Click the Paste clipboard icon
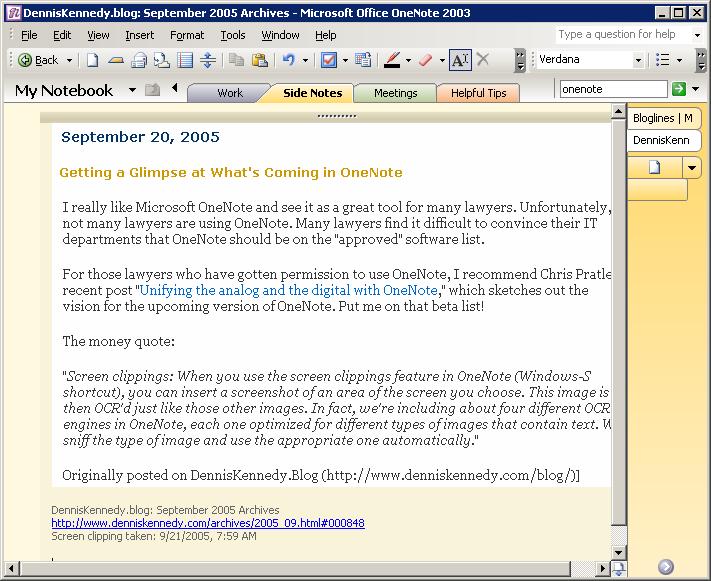 [260, 60]
